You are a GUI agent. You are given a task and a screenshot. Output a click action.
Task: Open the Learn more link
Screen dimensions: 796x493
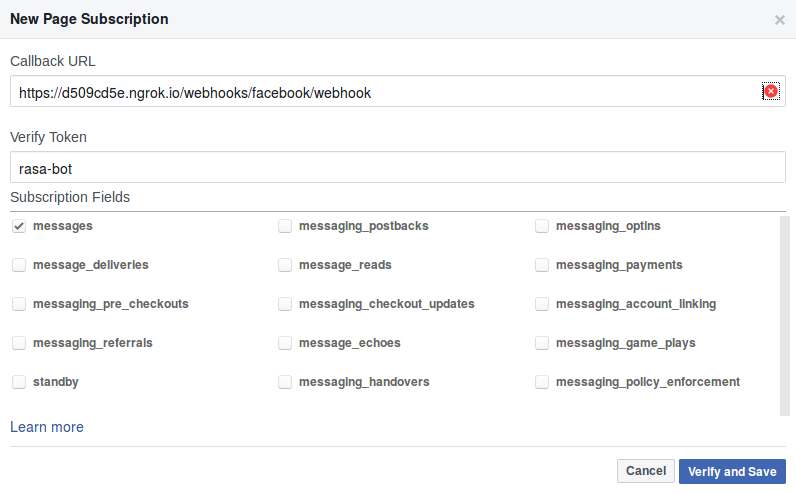tap(47, 427)
